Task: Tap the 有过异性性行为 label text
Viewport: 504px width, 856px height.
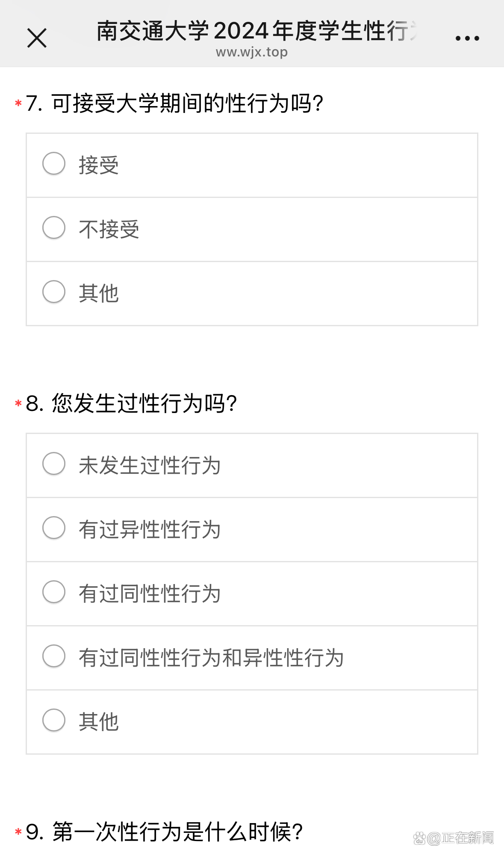Action: (150, 530)
